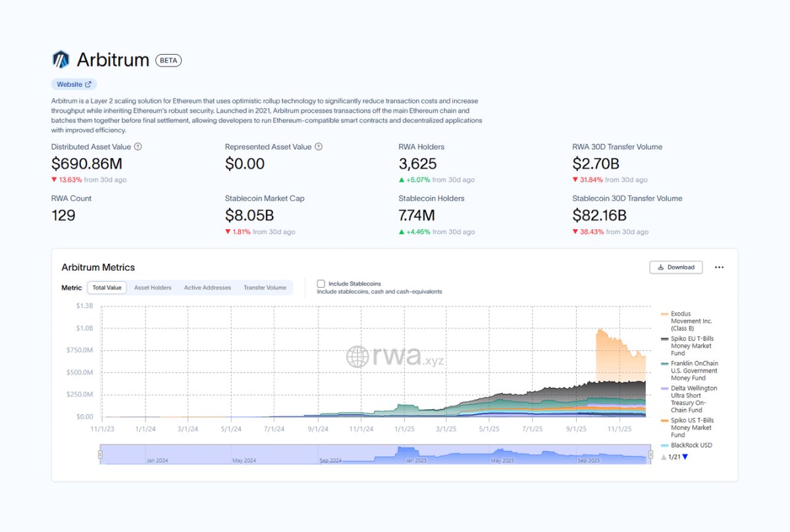This screenshot has height=532, width=790.
Task: Click the +4.46% increase indicator
Action: coord(415,232)
